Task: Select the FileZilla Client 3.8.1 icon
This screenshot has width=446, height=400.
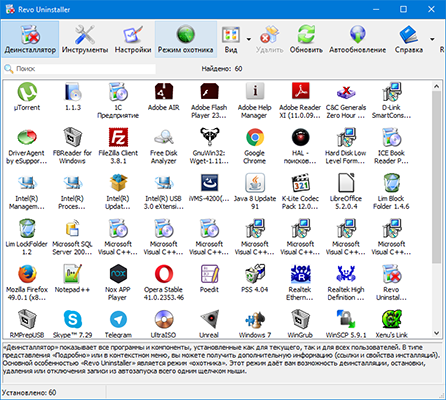Action: pyautogui.click(x=118, y=137)
